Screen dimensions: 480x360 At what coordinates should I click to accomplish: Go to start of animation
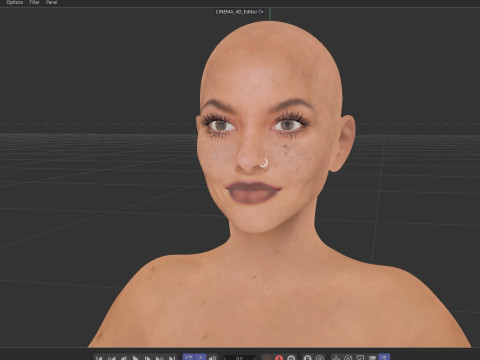coord(99,358)
